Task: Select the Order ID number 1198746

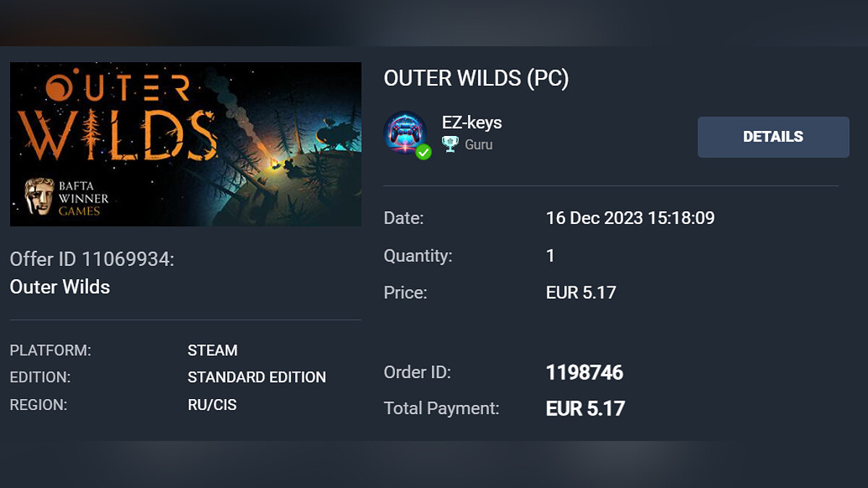Action: tap(584, 373)
